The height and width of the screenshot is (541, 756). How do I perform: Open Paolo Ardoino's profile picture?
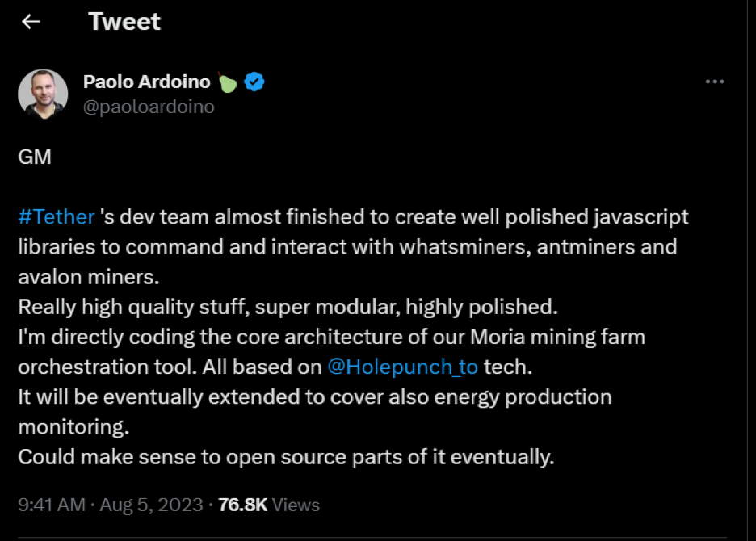click(x=43, y=94)
